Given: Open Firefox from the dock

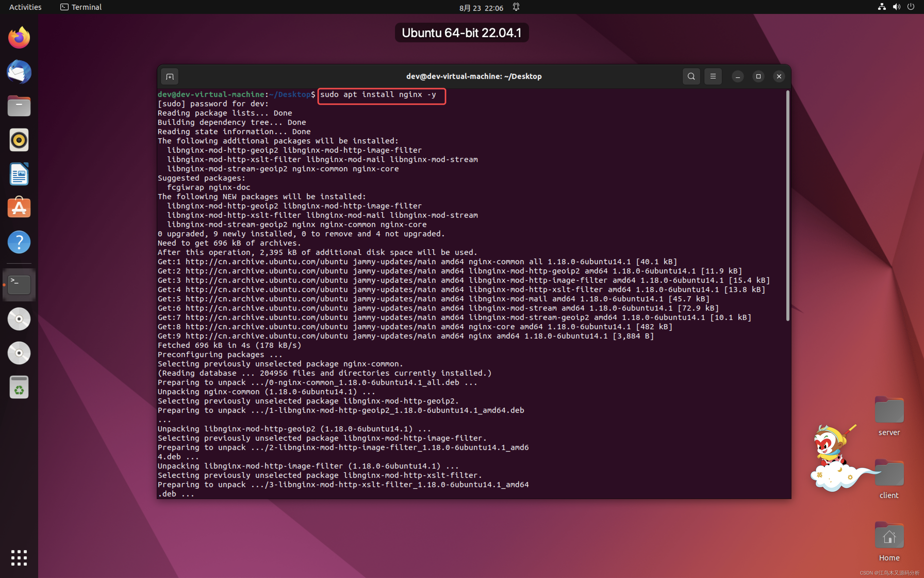Looking at the screenshot, I should click(19, 37).
